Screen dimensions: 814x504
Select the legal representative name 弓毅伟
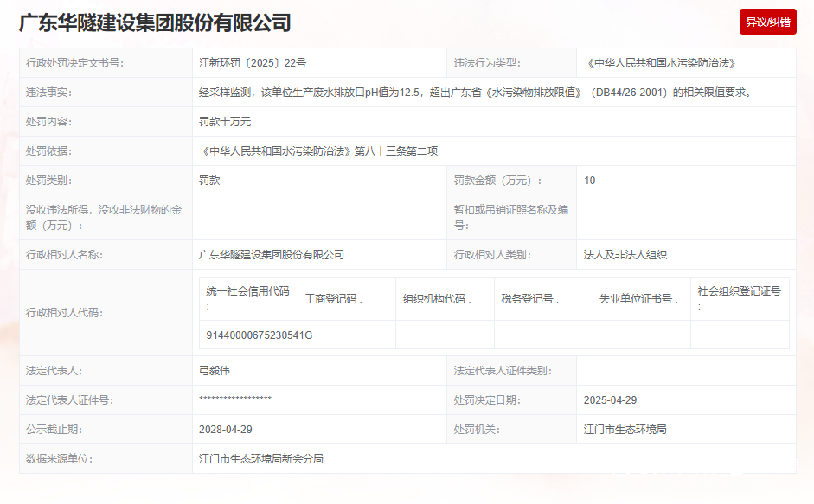coord(215,371)
